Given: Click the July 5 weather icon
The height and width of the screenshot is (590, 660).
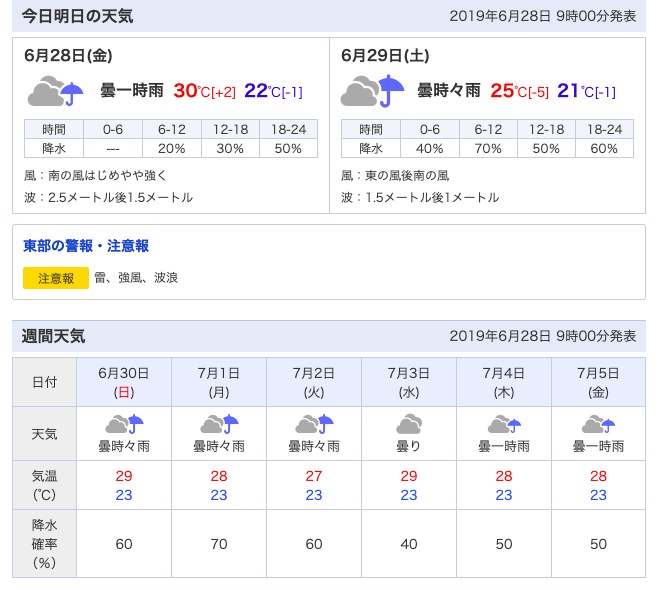Looking at the screenshot, I should point(598,424).
